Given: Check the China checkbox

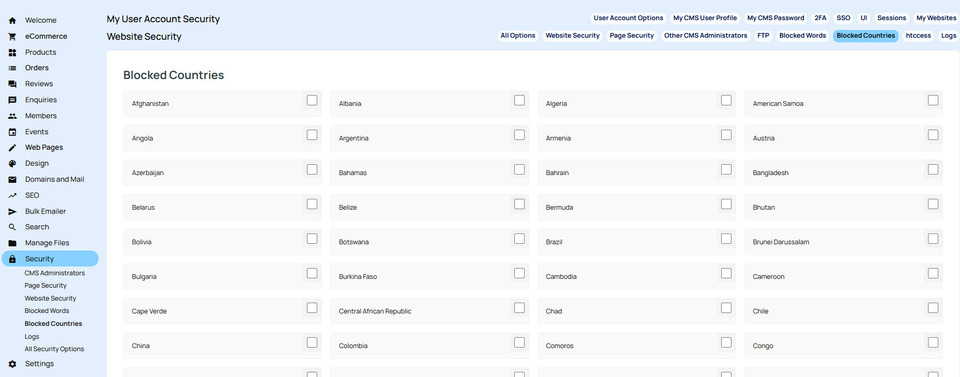Looking at the screenshot, I should (312, 342).
